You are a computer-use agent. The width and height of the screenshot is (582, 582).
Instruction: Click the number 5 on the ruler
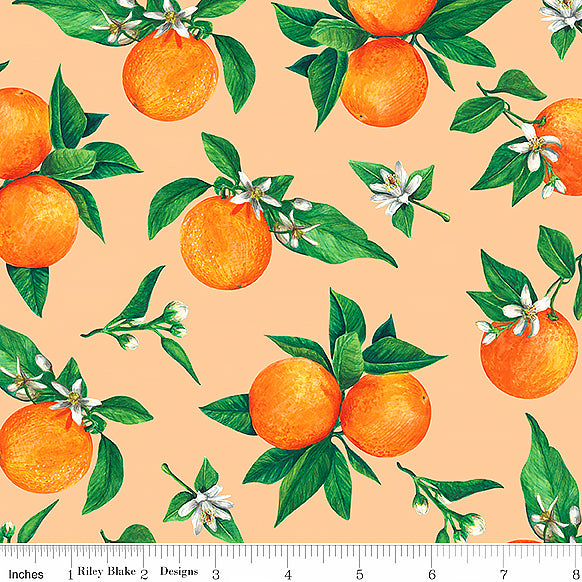coord(359,574)
